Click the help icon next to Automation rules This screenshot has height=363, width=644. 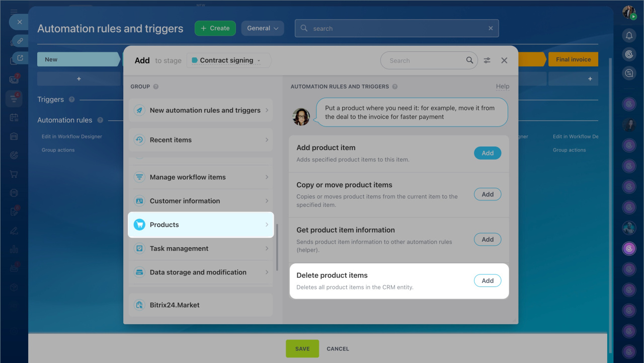(x=100, y=120)
